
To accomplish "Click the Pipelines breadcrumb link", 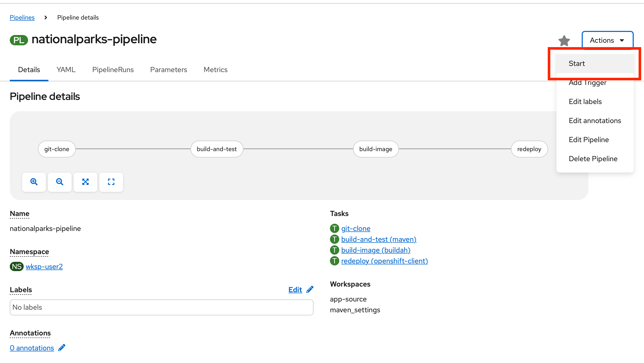I will coord(22,18).
